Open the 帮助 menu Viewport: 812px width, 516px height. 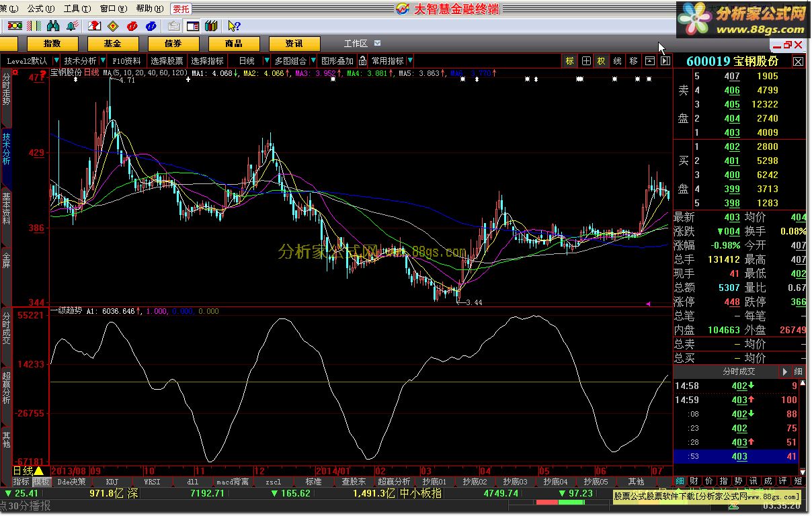149,9
